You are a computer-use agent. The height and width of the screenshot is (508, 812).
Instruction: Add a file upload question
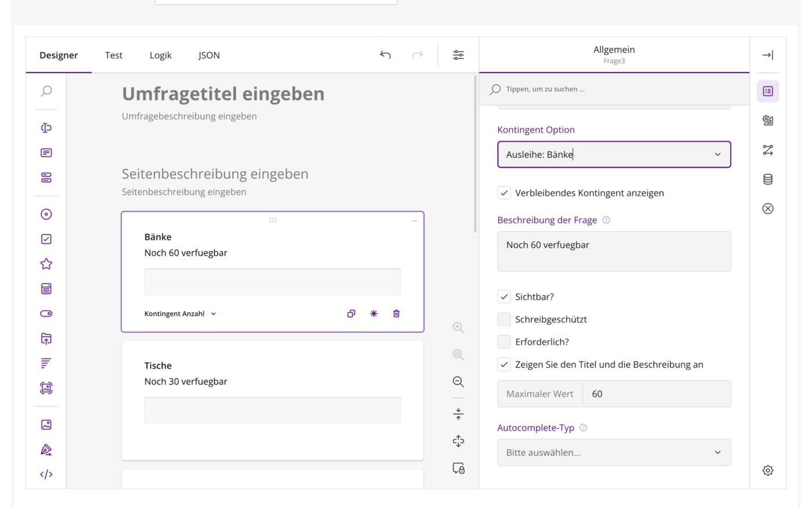coord(46,338)
